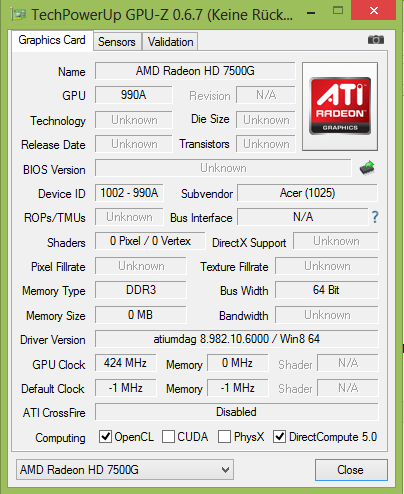Toggle the DirectCompute 5.0 checkbox
The width and height of the screenshot is (404, 494).
click(x=279, y=436)
